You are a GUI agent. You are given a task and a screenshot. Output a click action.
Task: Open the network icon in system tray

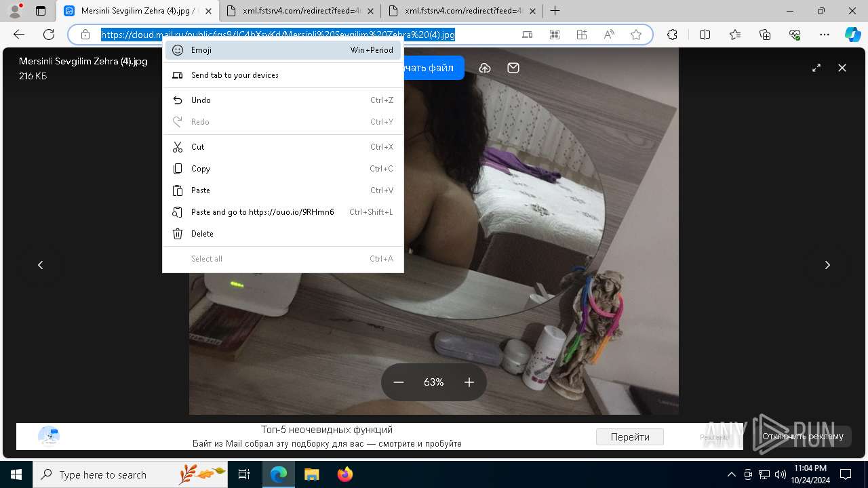(x=764, y=474)
